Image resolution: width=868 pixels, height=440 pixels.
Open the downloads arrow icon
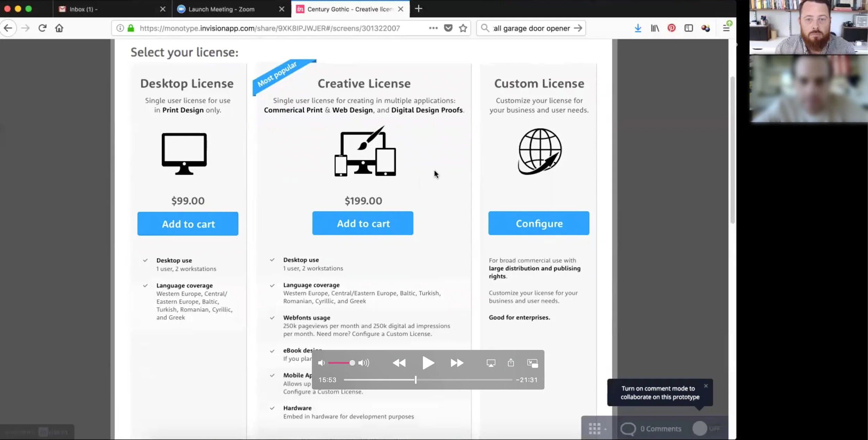(638, 28)
